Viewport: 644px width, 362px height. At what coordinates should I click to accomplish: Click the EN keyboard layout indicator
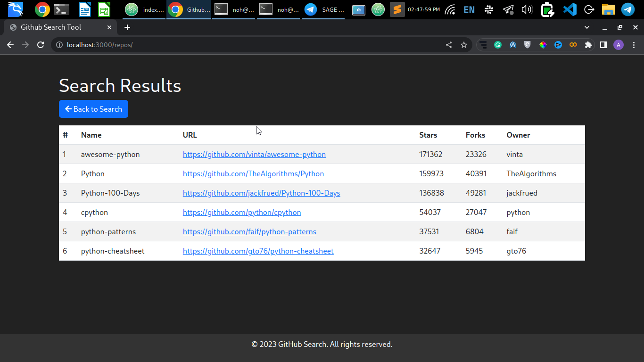pos(469,9)
